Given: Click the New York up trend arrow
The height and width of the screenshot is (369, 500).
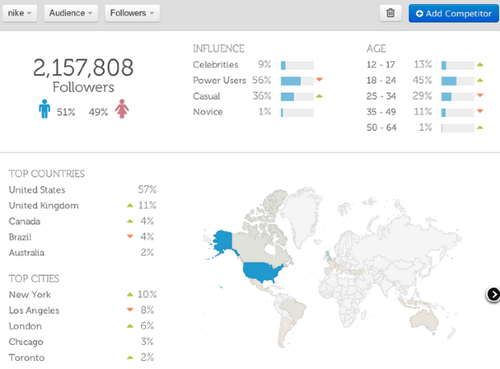Looking at the screenshot, I should (x=130, y=294).
